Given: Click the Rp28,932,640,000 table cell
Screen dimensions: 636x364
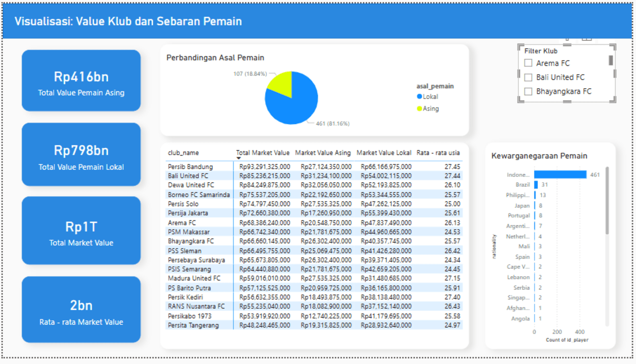Looking at the screenshot, I should 386,325.
